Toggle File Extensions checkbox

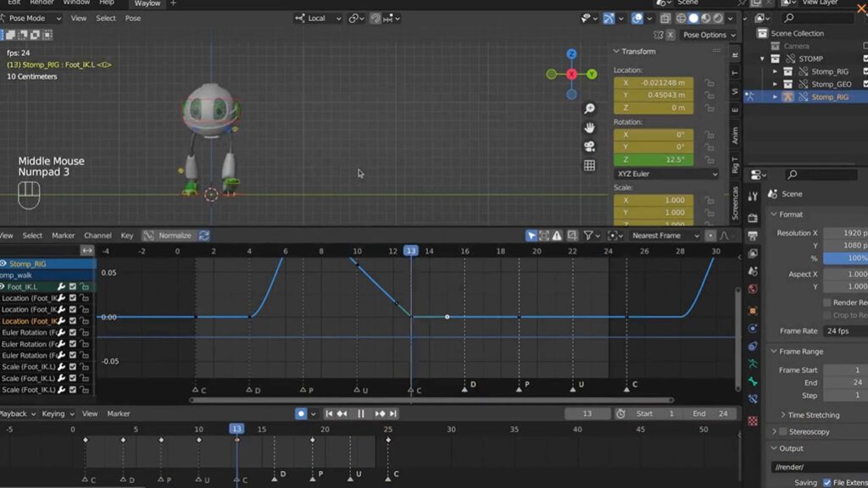[827, 483]
